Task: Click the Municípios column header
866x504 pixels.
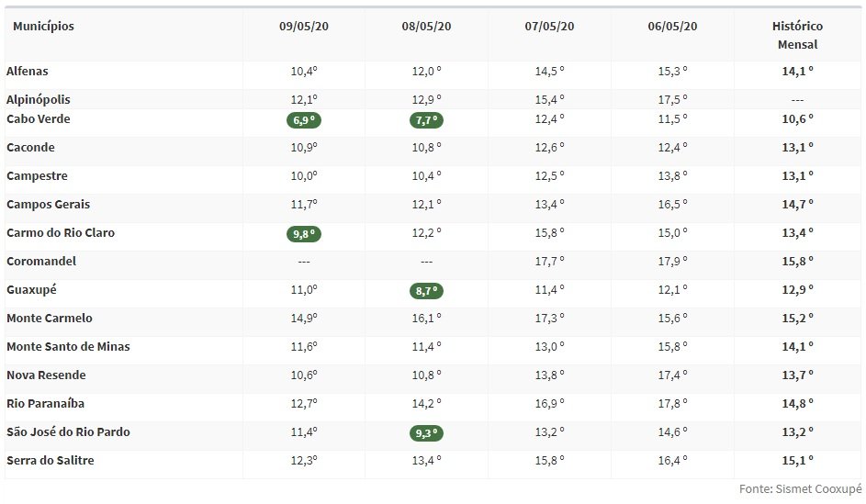Action: pyautogui.click(x=44, y=26)
